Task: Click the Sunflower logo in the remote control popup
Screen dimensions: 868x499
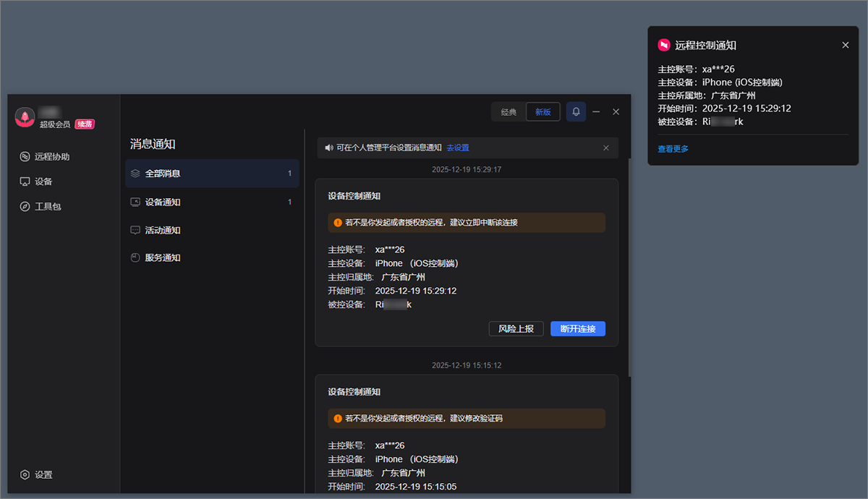Action: [x=663, y=45]
